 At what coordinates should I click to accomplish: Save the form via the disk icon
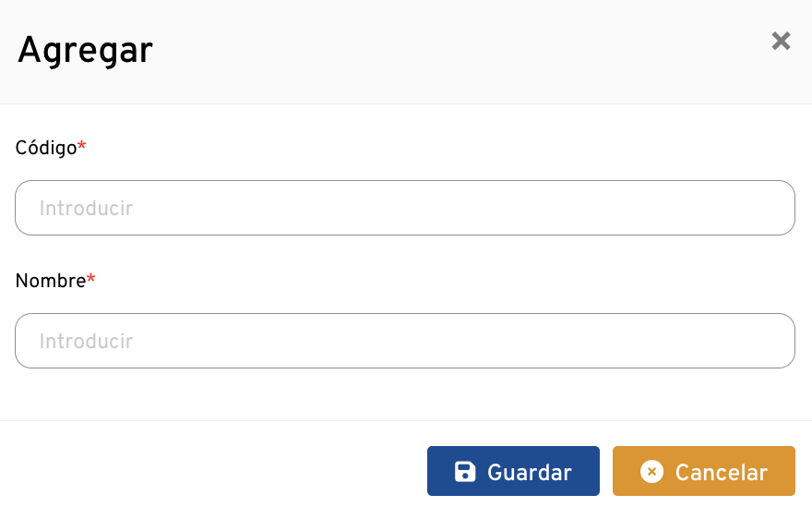[x=465, y=472]
